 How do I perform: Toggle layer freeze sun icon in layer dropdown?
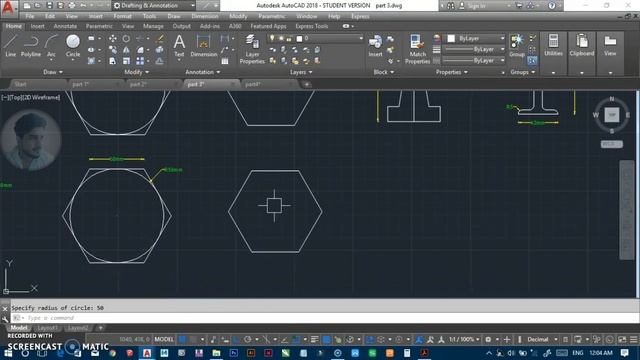click(281, 38)
